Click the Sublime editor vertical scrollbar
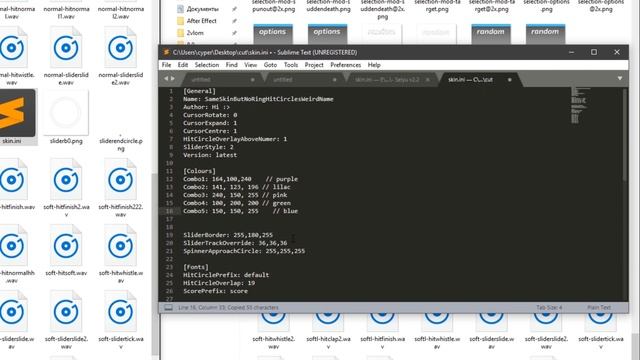Viewport: 640px width, 360px height. pos(624,134)
